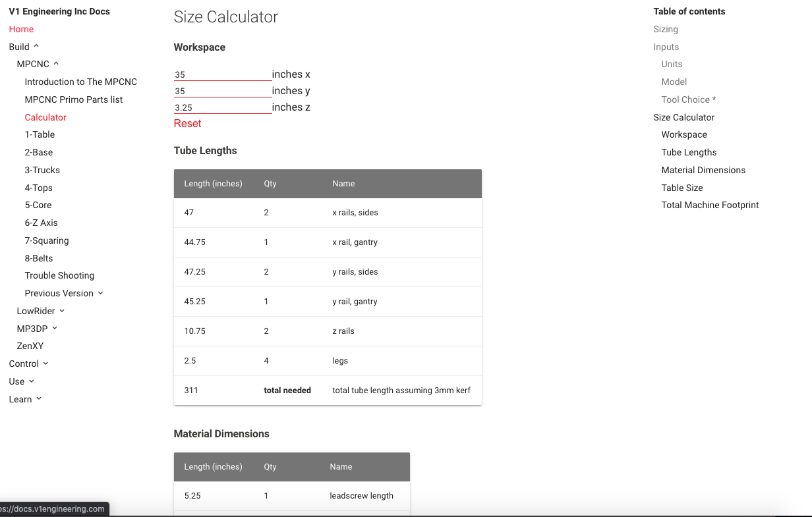Go to the 3-Trucks page
This screenshot has width=812, height=517.
[x=42, y=170]
